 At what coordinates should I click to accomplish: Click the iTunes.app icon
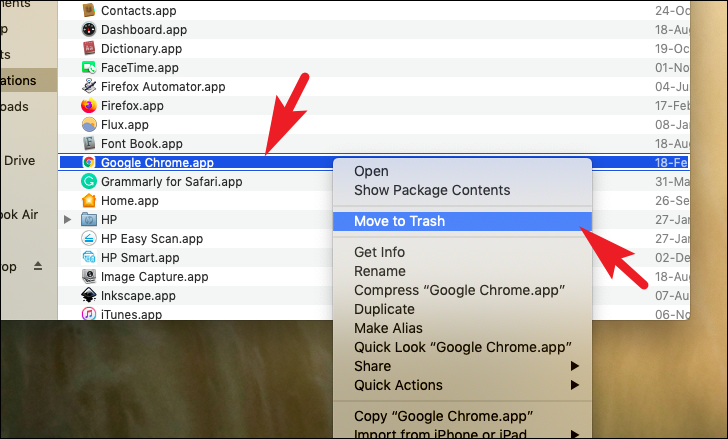coord(89,313)
